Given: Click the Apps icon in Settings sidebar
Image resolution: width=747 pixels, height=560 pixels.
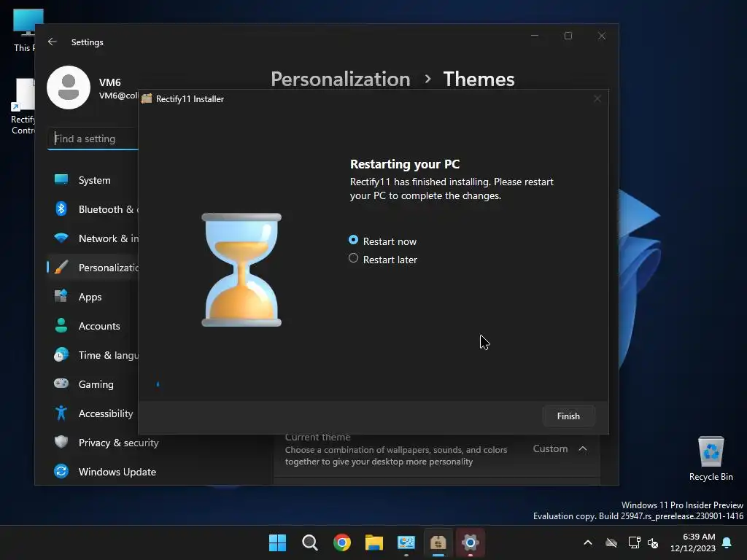Looking at the screenshot, I should pos(61,296).
